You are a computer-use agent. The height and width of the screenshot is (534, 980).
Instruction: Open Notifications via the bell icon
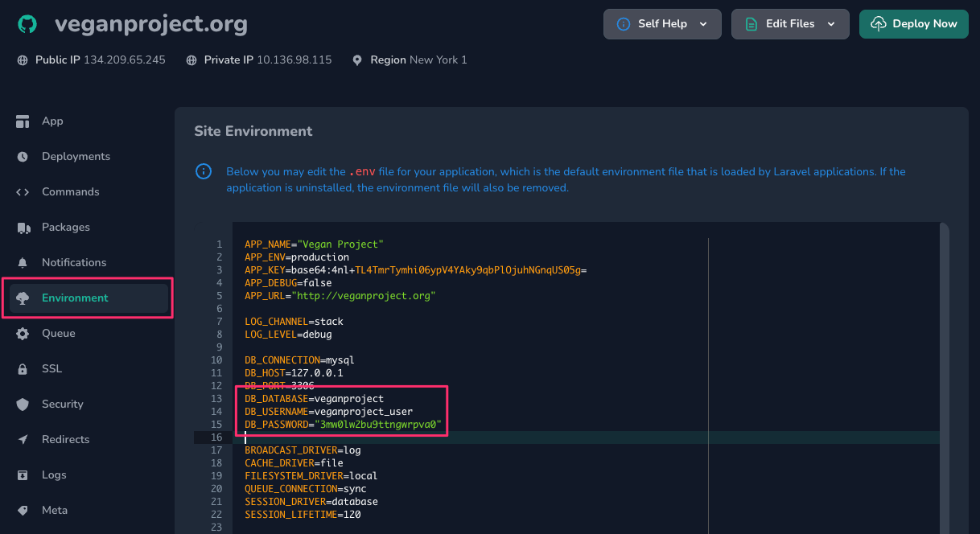[x=23, y=262]
